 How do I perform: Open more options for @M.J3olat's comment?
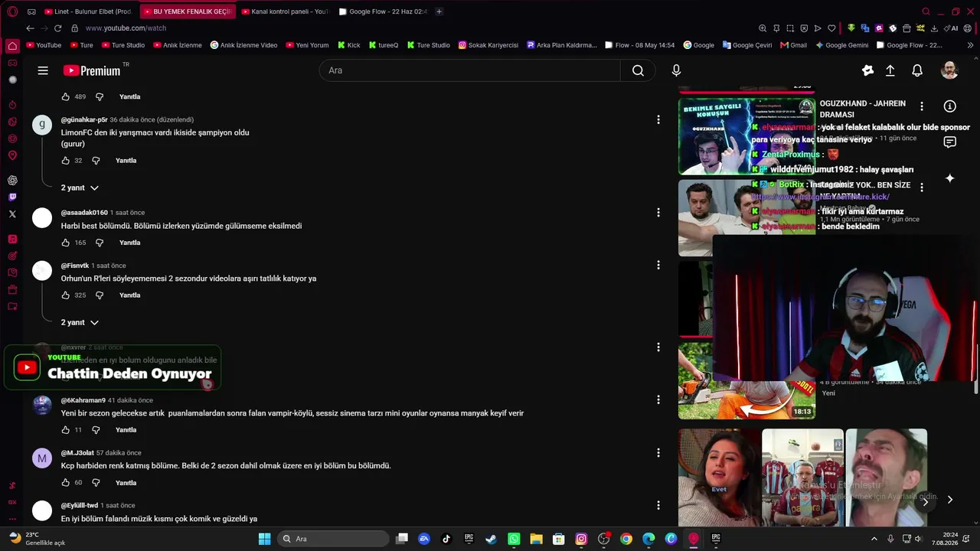[x=658, y=452]
